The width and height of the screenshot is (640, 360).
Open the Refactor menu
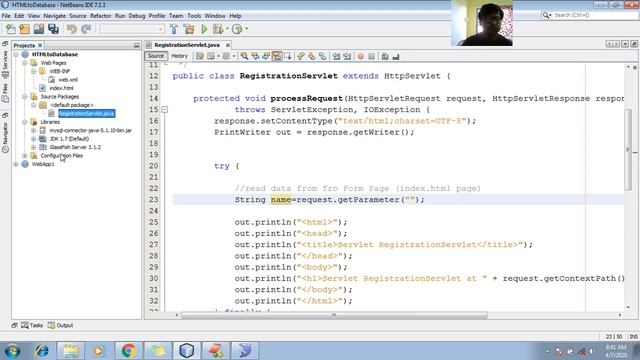click(x=100, y=16)
